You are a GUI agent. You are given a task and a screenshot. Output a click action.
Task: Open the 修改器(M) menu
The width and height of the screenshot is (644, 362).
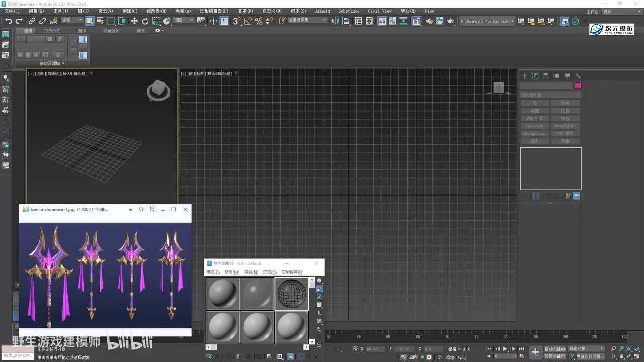(156, 11)
